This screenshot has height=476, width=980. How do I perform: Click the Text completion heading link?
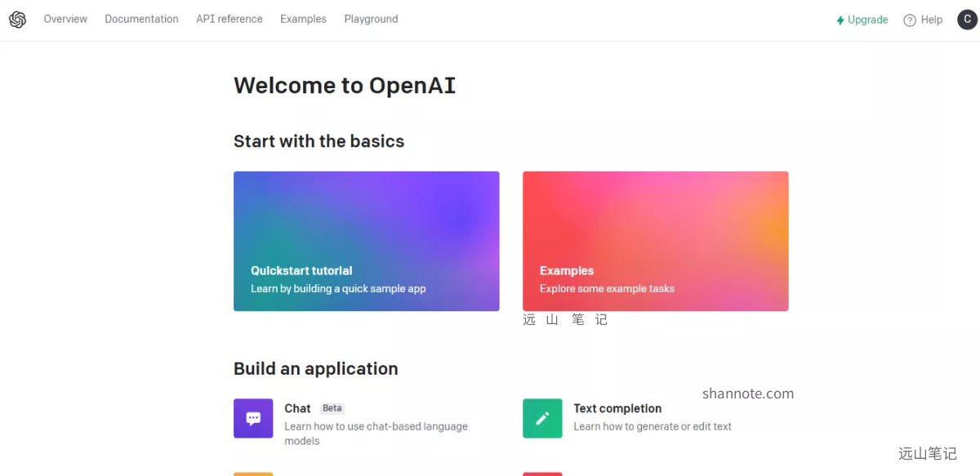pos(617,408)
